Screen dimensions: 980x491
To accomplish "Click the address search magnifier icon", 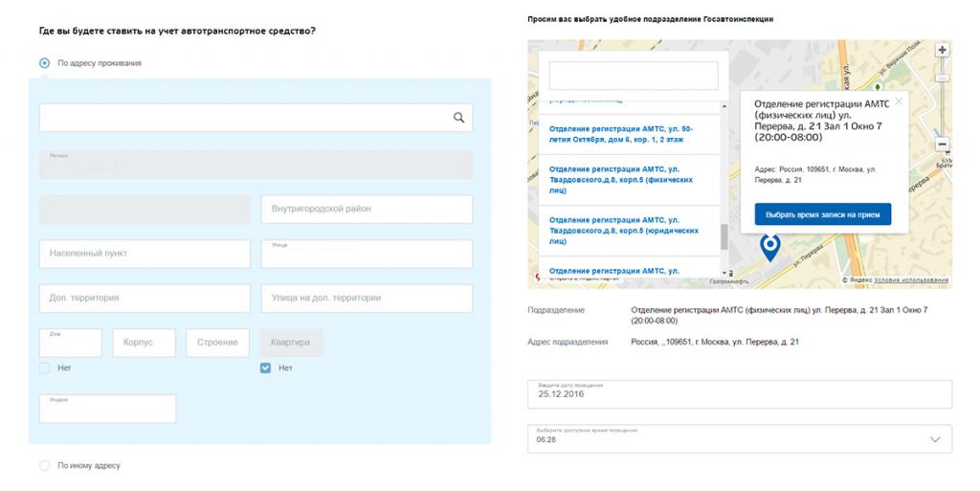I will [458, 118].
